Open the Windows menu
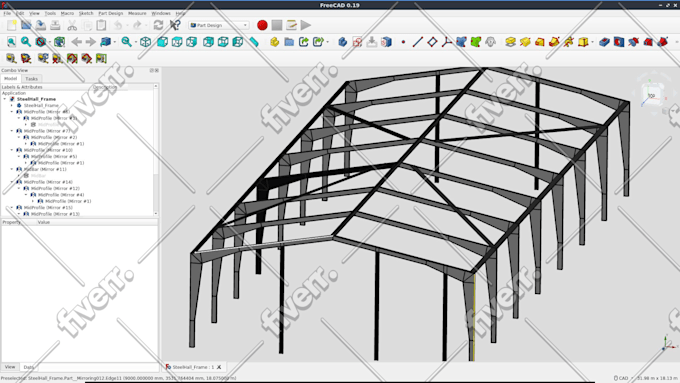The height and width of the screenshot is (383, 680). (161, 13)
